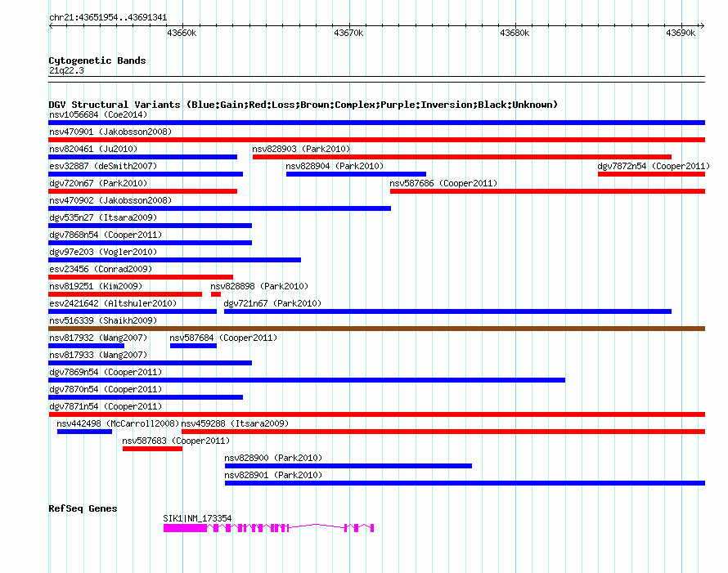Click dgv535n27 (Itsara2009) label

103,217
